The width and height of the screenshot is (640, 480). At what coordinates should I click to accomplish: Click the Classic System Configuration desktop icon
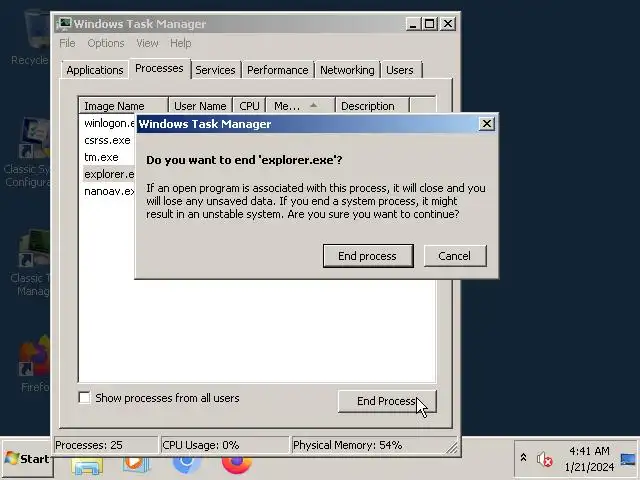[x=29, y=153]
